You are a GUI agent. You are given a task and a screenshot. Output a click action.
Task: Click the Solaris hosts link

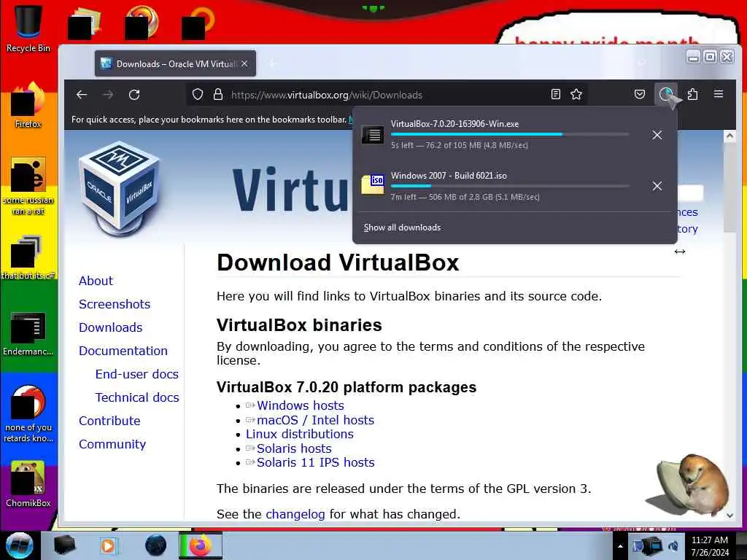coord(294,448)
